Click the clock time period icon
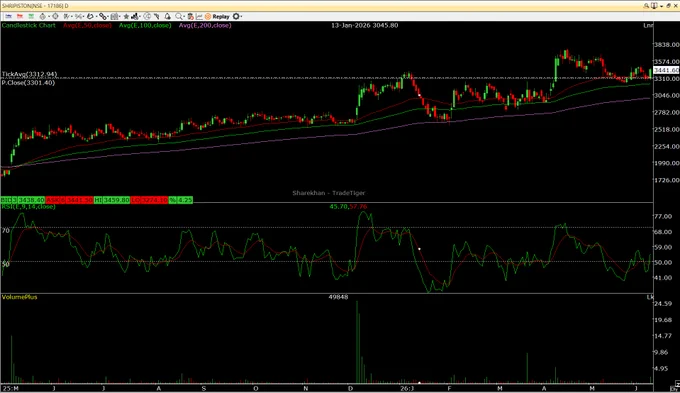 (147, 16)
